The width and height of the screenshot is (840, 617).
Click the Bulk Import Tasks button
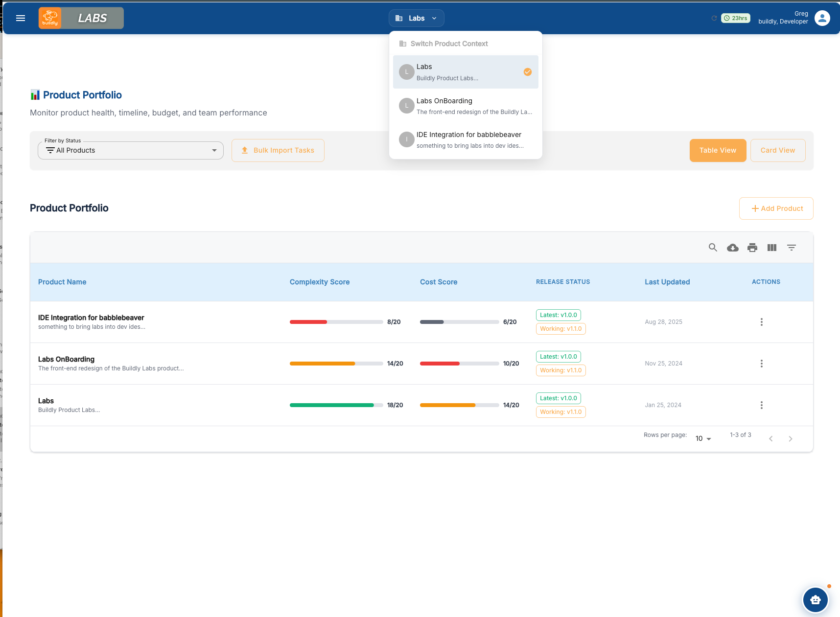[x=278, y=150]
